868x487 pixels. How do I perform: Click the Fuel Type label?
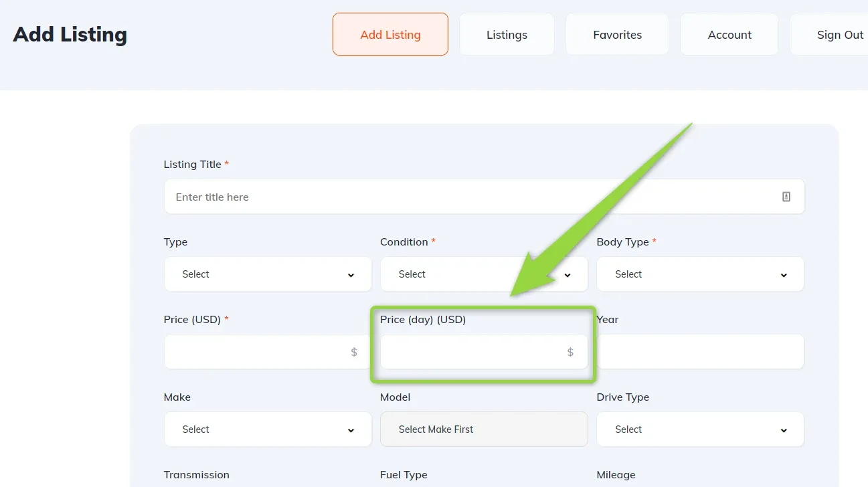(404, 474)
